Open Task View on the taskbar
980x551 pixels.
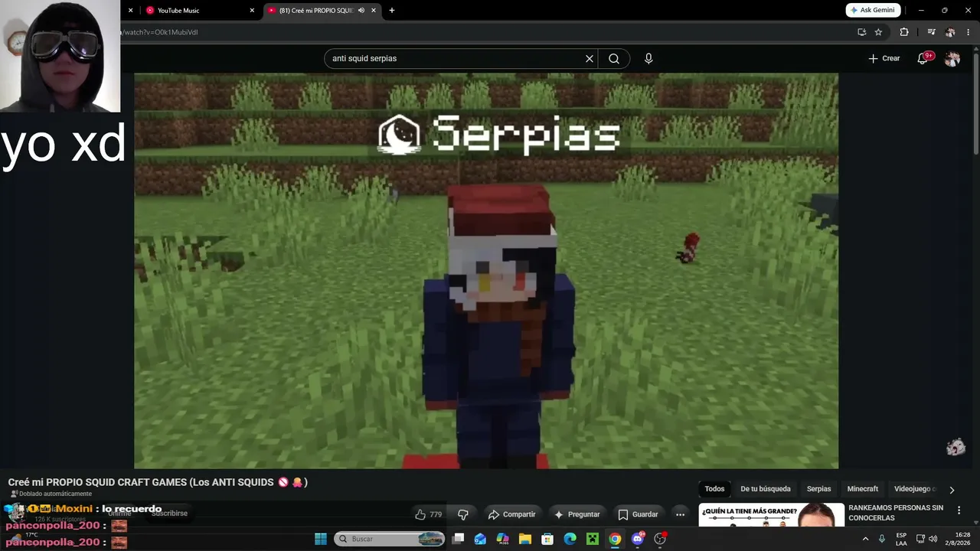click(x=458, y=539)
